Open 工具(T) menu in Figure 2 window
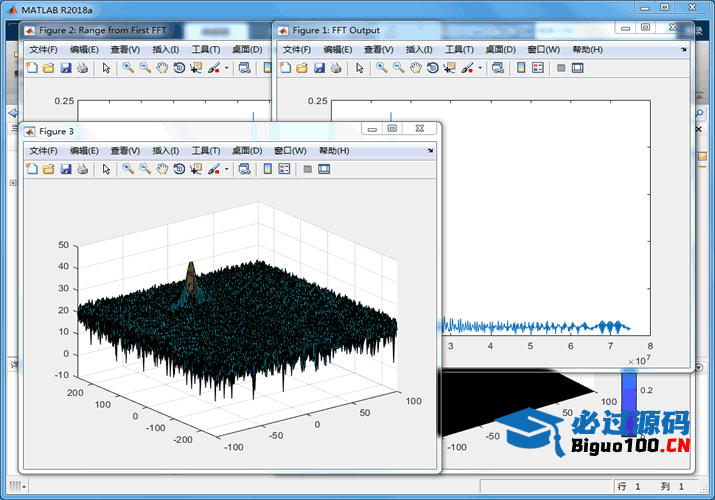 point(205,49)
